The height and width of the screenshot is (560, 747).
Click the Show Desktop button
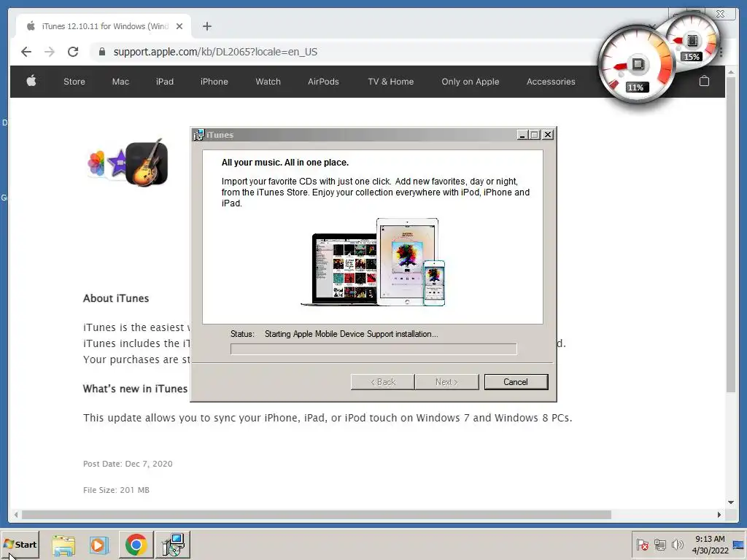pyautogui.click(x=740, y=544)
